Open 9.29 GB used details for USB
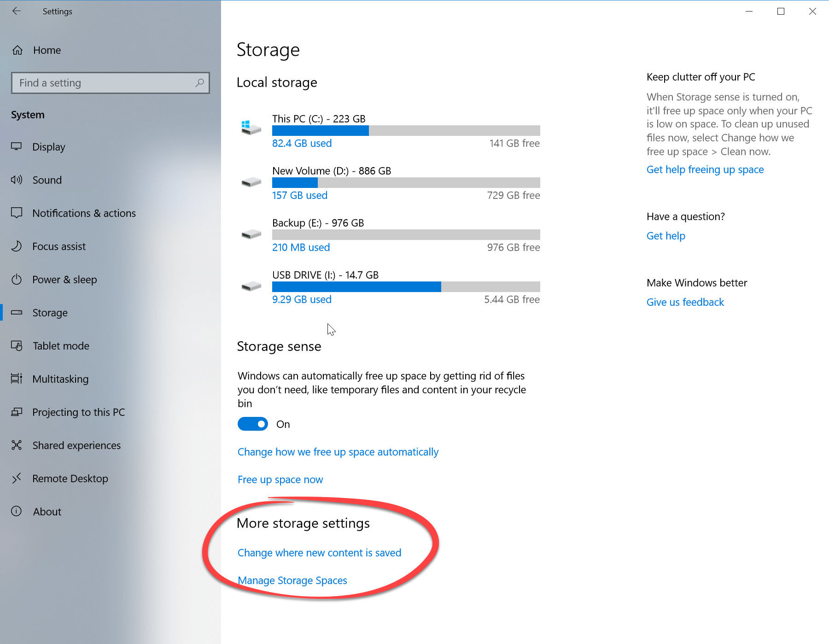The image size is (829, 644). pyautogui.click(x=302, y=299)
